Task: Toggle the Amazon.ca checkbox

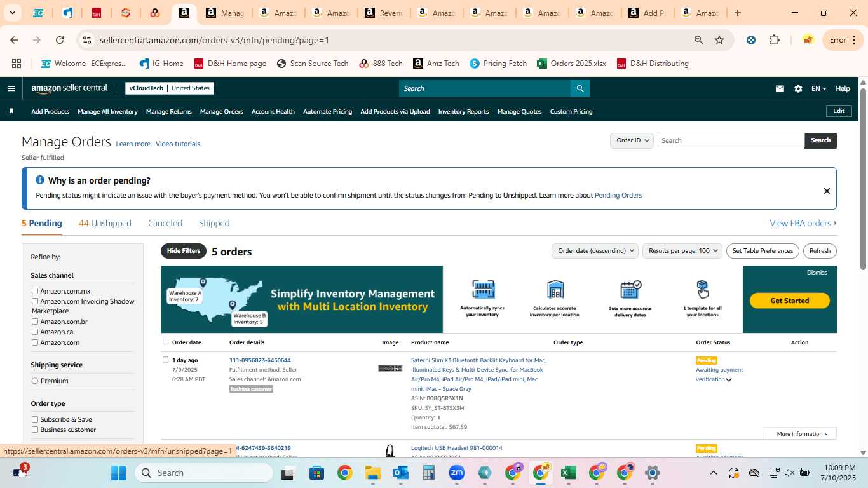Action: click(x=35, y=332)
